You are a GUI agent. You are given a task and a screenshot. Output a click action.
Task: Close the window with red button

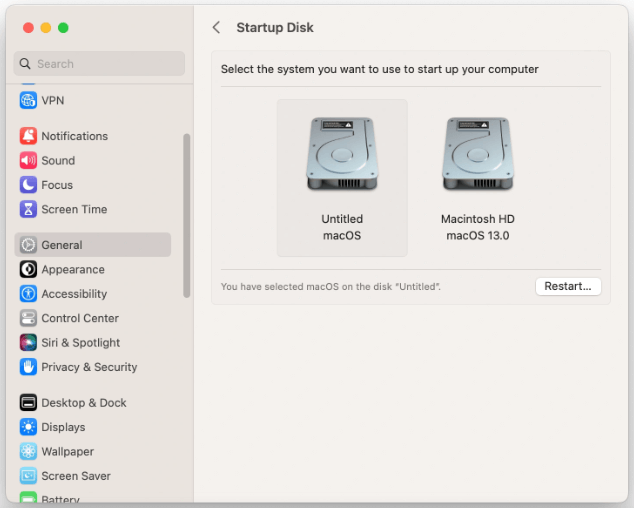(x=28, y=28)
